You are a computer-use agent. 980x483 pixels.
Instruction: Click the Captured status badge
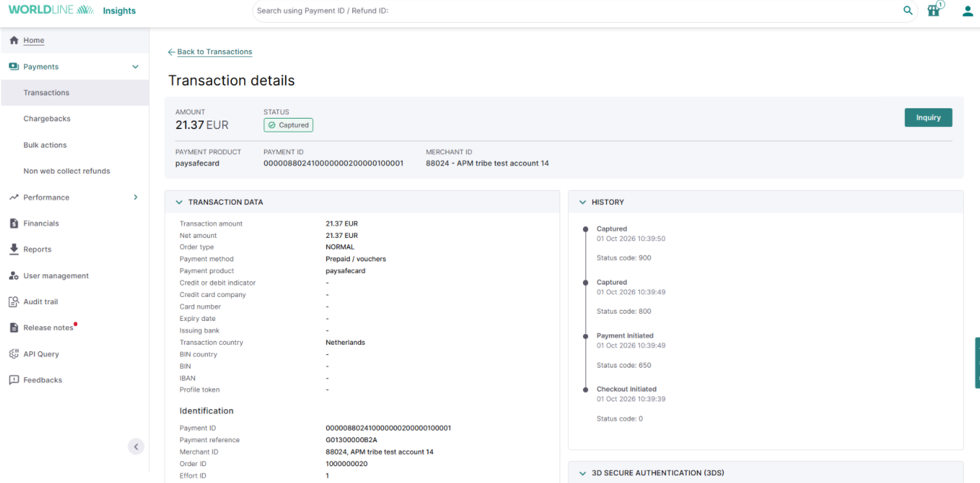pyautogui.click(x=288, y=125)
